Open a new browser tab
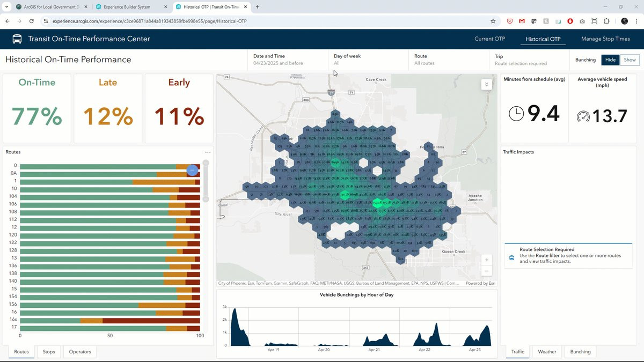The image size is (644, 362). point(258,7)
